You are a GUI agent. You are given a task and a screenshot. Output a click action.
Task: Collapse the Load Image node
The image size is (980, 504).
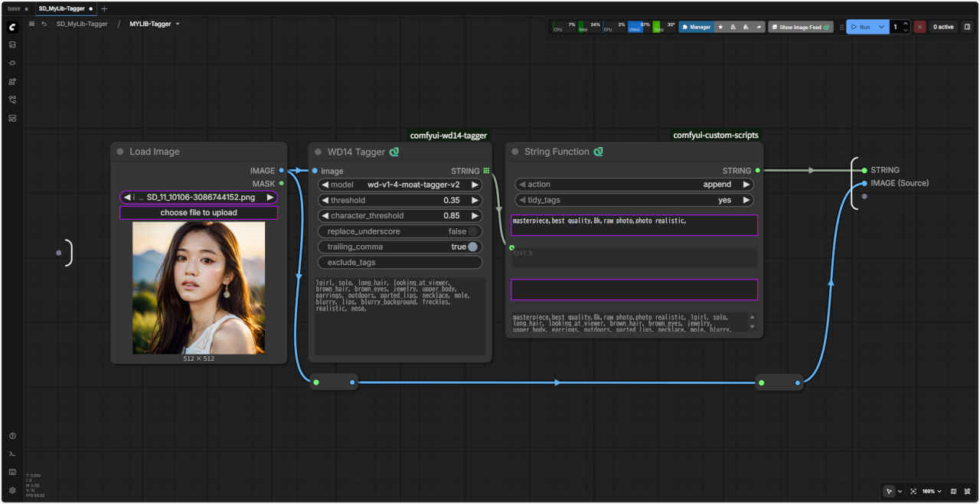click(120, 152)
